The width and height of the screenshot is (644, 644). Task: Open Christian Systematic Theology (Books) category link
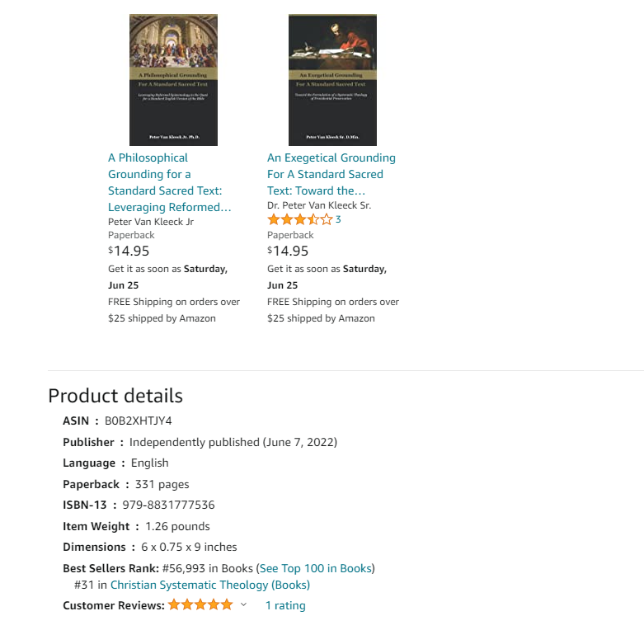(x=210, y=585)
